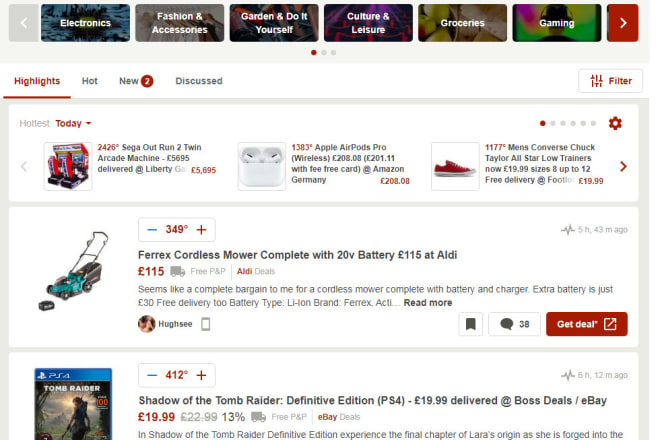660x440 pixels.
Task: Open the Hughsee username link
Action: 175,324
